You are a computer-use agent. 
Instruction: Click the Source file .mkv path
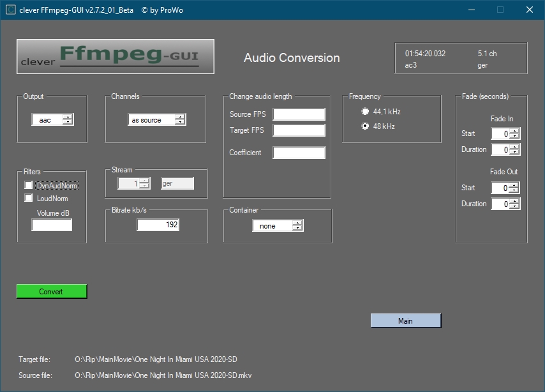[163, 375]
